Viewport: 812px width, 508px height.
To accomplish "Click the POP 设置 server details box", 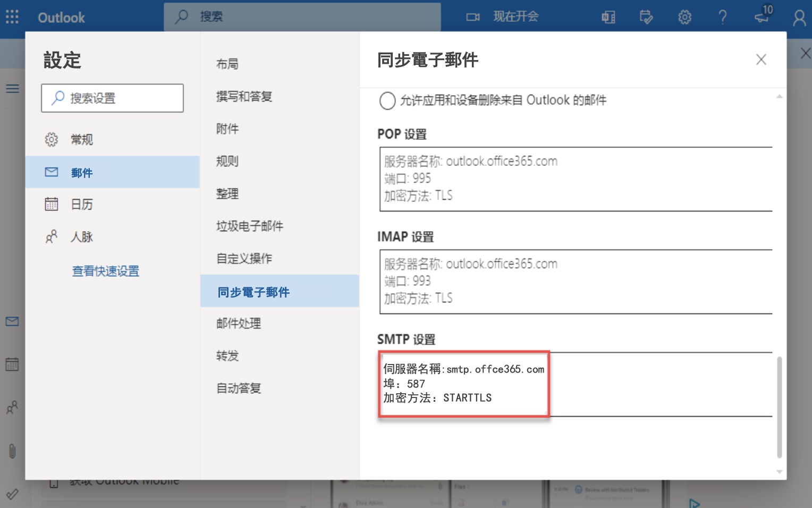I will click(576, 179).
